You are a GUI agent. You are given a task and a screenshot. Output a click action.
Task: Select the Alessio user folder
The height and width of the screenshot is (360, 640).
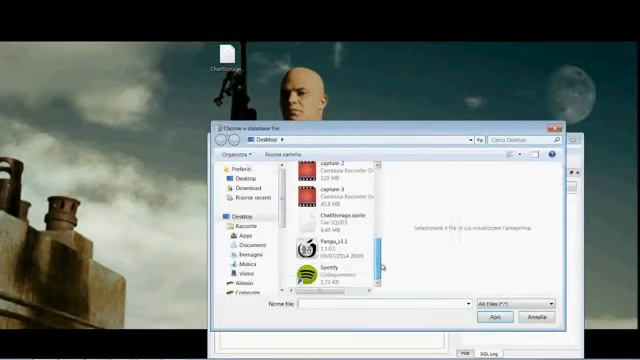point(244,283)
